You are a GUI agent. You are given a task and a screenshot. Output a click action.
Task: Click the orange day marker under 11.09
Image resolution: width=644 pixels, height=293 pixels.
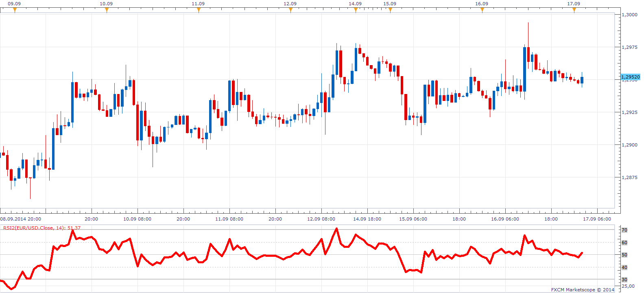199,10
